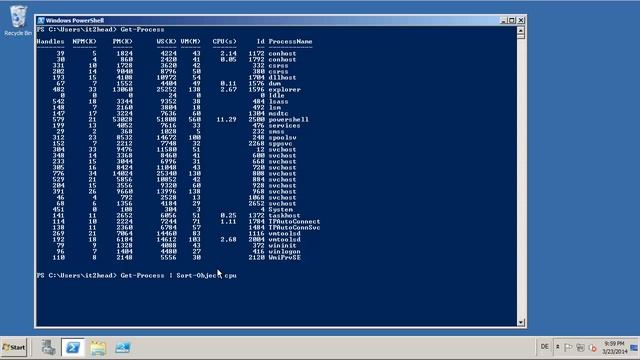Image resolution: width=640 pixels, height=360 pixels.
Task: Click the CPU(s) column header
Action: click(x=224, y=42)
